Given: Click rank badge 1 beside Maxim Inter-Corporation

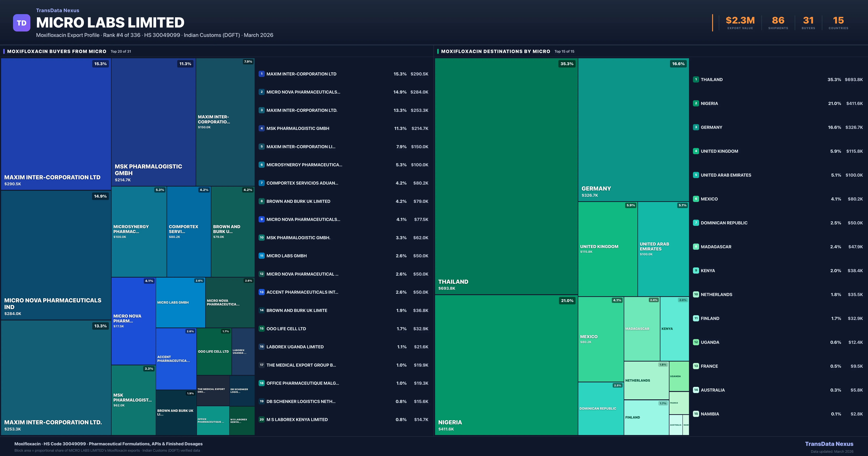Looking at the screenshot, I should (x=261, y=74).
